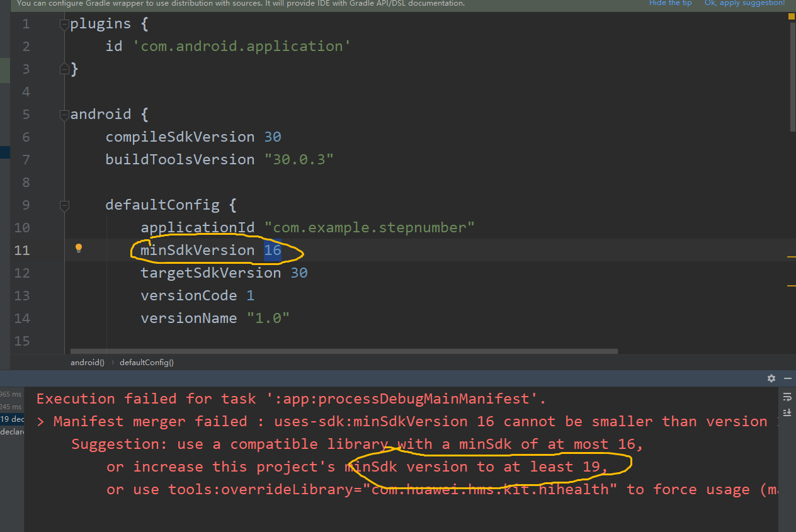Click the fold end marker on line 3
The image size is (796, 532).
pyautogui.click(x=64, y=69)
